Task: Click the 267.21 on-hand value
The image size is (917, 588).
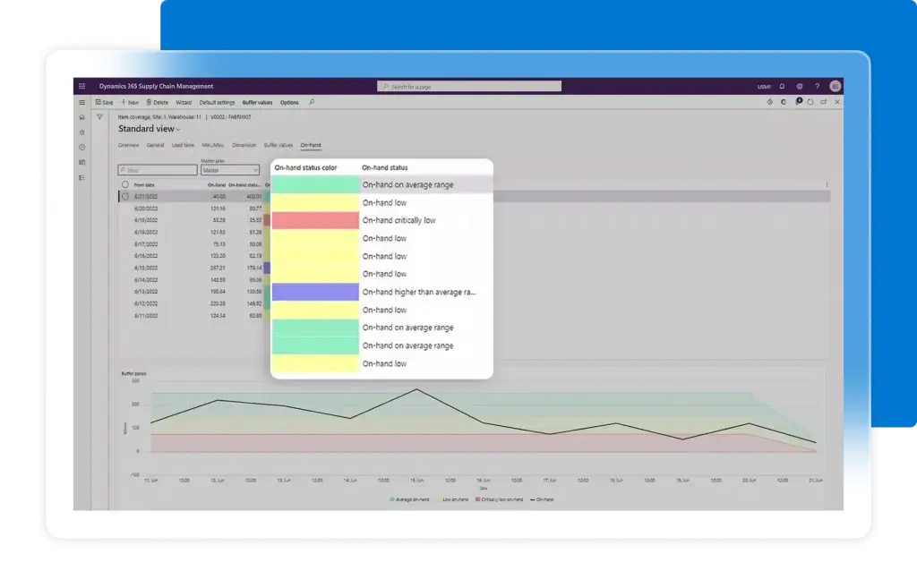Action: click(x=218, y=268)
